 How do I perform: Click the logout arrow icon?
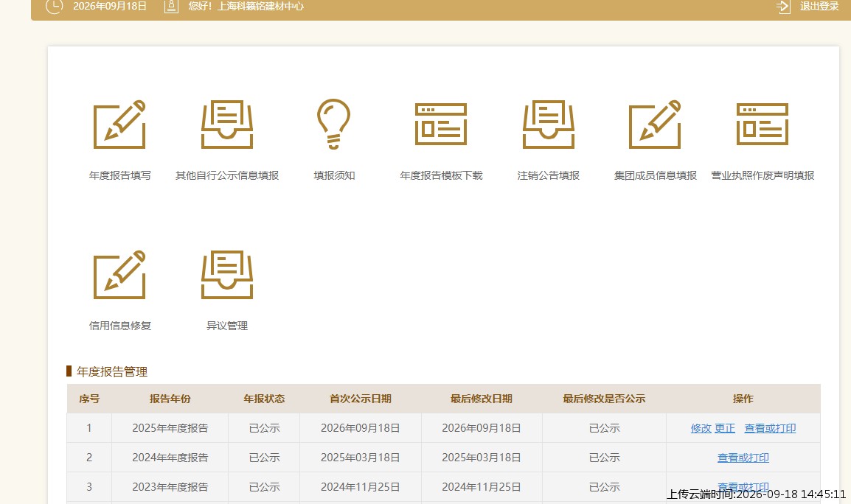coord(783,7)
